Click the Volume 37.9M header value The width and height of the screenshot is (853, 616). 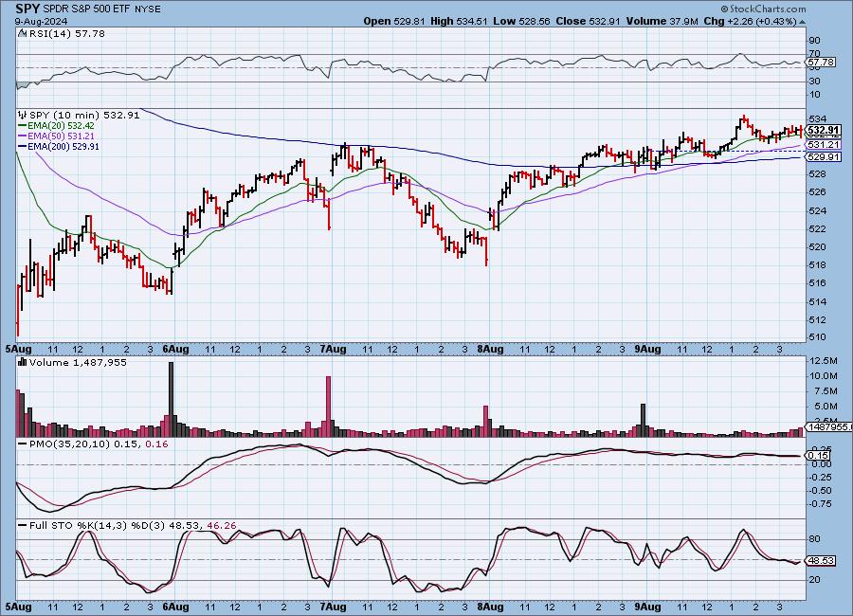coord(662,21)
